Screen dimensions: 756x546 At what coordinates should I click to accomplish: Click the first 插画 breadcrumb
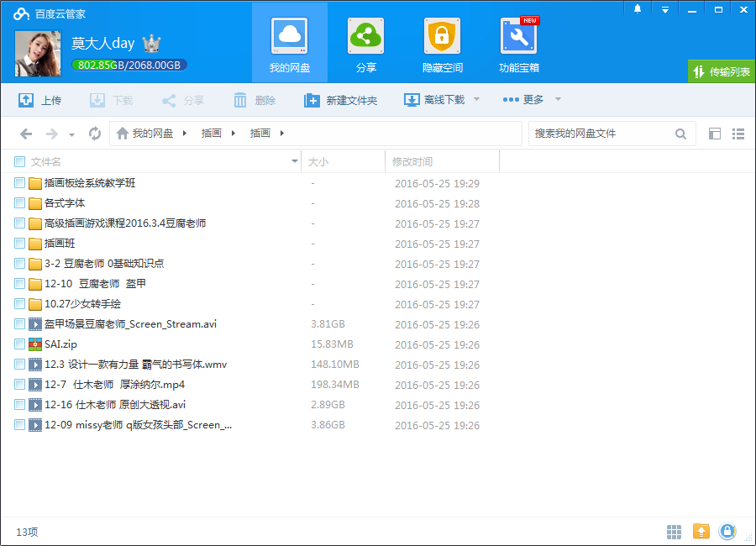coord(211,133)
